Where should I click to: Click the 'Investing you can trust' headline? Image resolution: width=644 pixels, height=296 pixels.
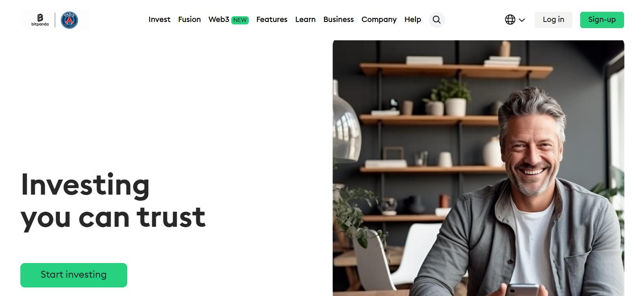pyautogui.click(x=113, y=201)
